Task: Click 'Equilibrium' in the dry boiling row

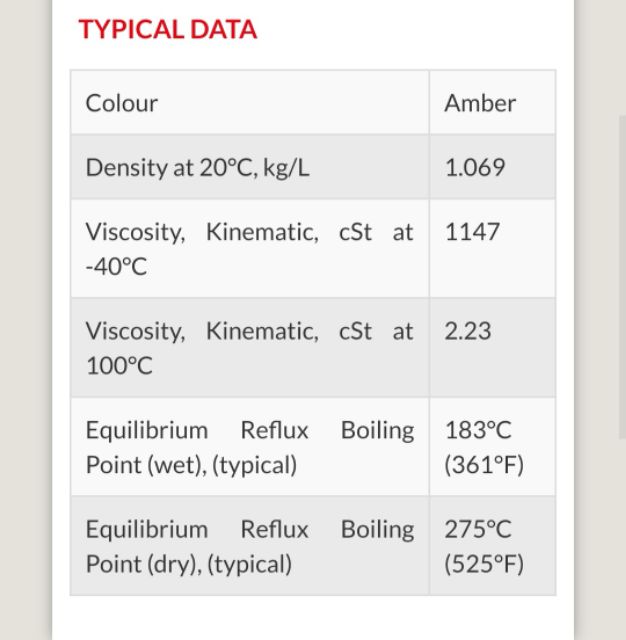Action: click(147, 529)
